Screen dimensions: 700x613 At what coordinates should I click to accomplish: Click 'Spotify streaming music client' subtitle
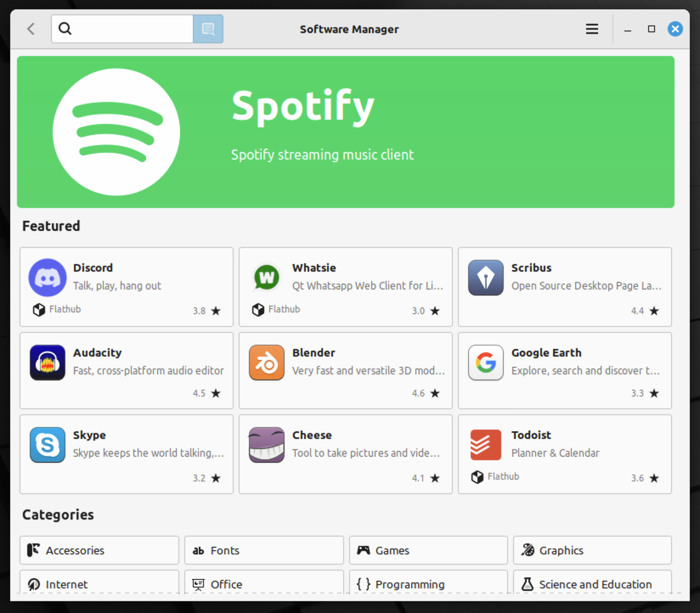pyautogui.click(x=322, y=155)
